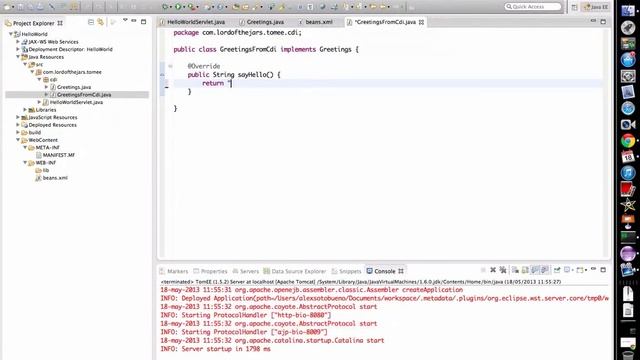Select the lib folder under WEB-INF
The height and width of the screenshot is (360, 640).
point(46,170)
